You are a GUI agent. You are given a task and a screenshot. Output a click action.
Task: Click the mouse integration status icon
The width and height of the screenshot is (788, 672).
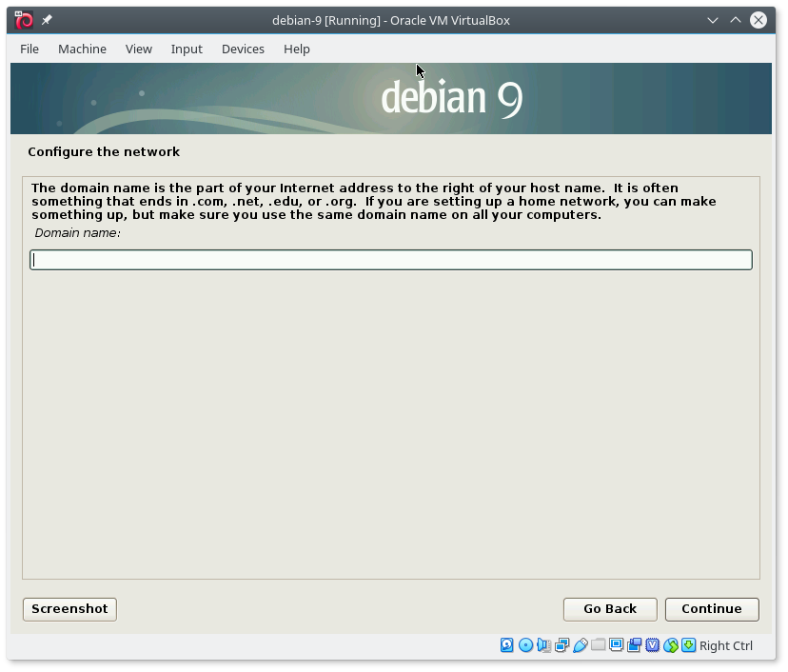pos(671,645)
